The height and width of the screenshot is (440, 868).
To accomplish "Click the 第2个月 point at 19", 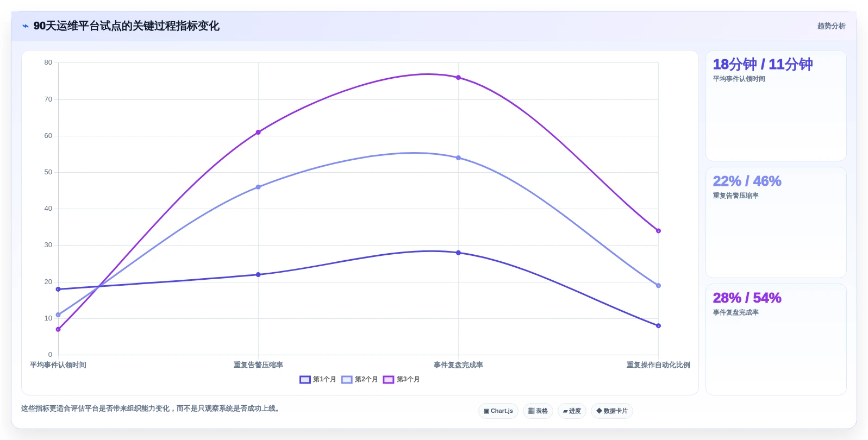I will coord(658,286).
